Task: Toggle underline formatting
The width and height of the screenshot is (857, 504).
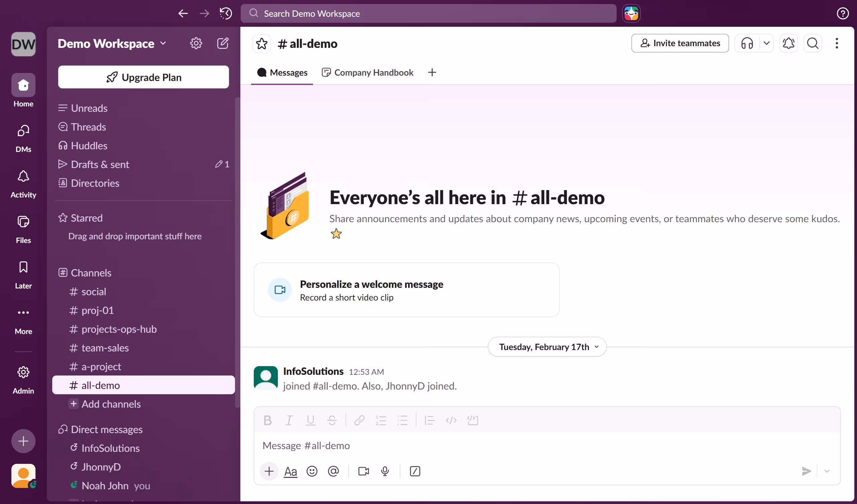Action: (310, 420)
